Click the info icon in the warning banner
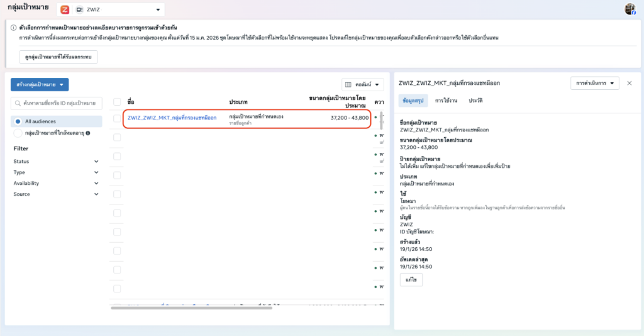 (x=13, y=28)
